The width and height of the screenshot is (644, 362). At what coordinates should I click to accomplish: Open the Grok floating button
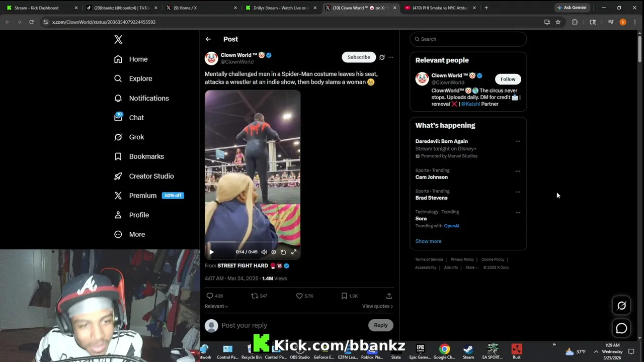coord(621,306)
